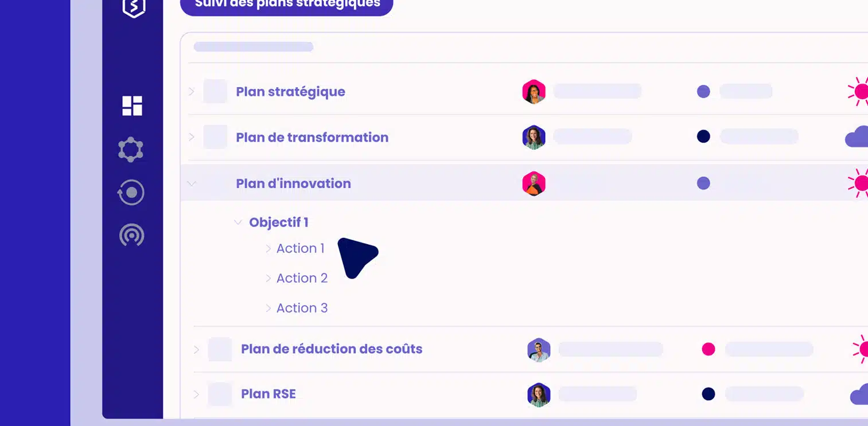This screenshot has width=868, height=426.
Task: Open the circular refresh target sidebar icon
Action: pos(131,193)
